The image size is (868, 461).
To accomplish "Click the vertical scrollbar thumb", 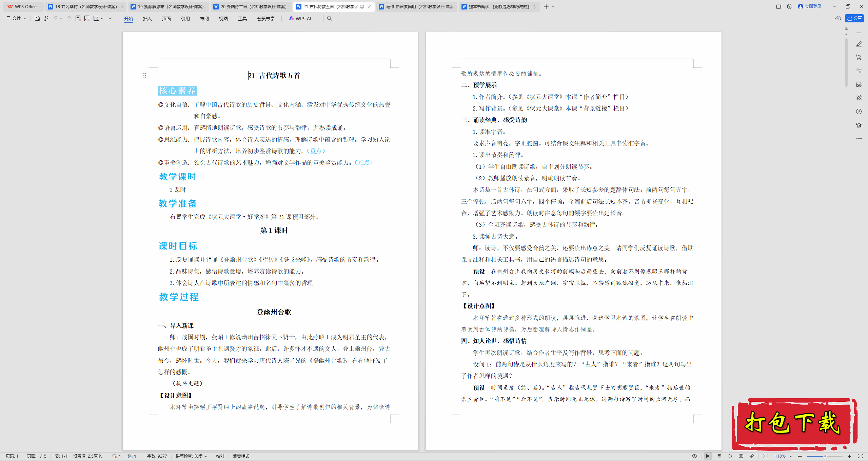I will (x=846, y=63).
